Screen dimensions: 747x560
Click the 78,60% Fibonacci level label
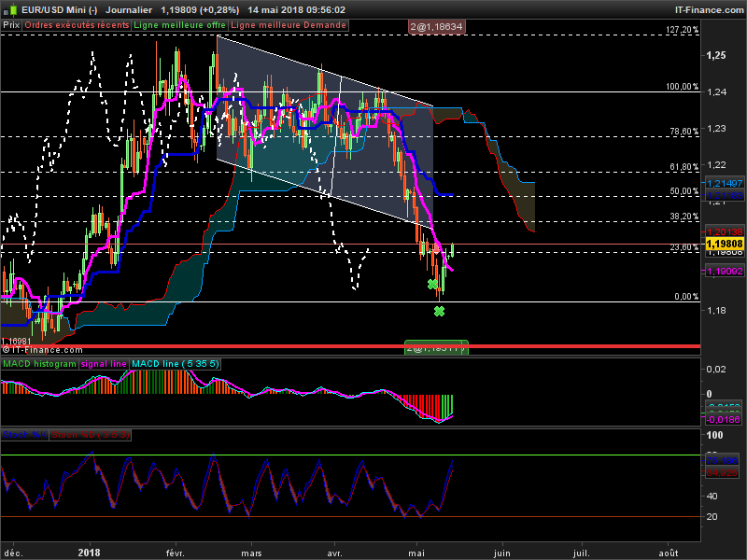(x=684, y=131)
